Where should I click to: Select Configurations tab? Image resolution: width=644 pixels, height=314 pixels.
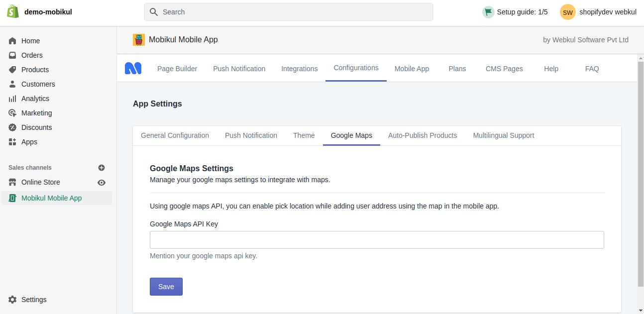click(356, 68)
